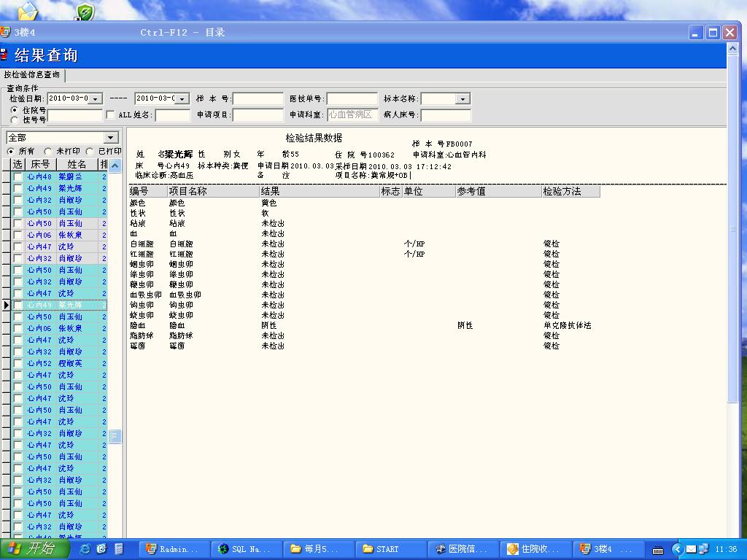
Task: Expand hidden tray icons with the arrow
Action: pyautogui.click(x=677, y=550)
